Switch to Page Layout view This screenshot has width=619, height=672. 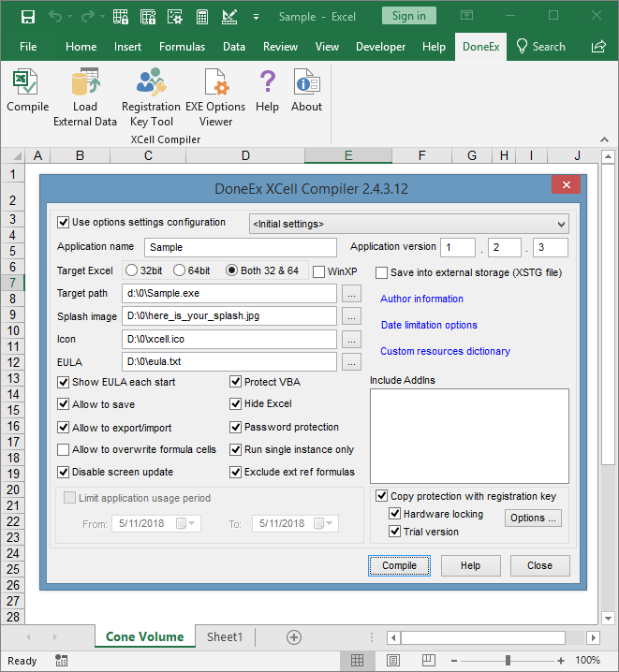(393, 661)
